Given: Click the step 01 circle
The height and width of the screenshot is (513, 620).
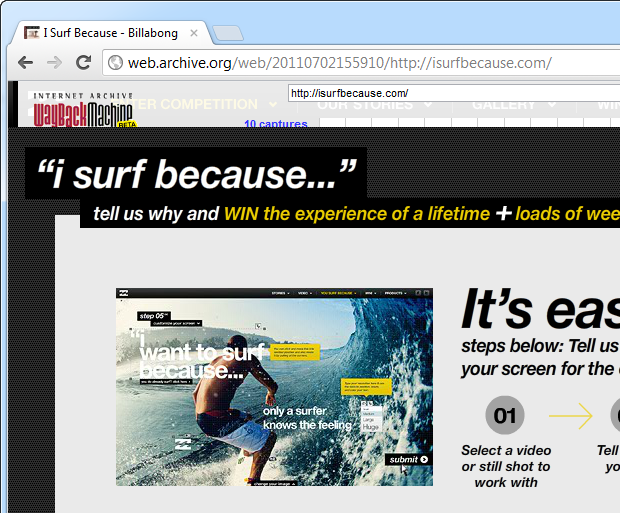Looking at the screenshot, I should 505,415.
